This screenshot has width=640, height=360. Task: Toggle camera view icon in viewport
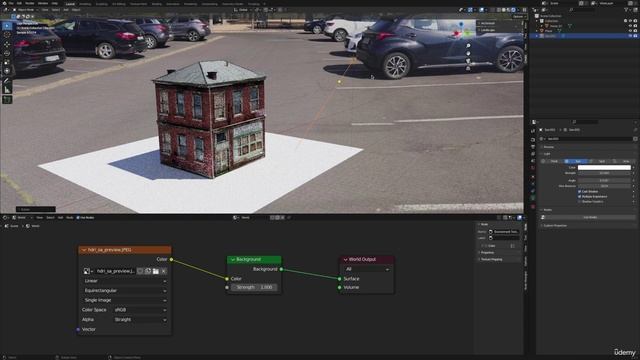click(x=468, y=61)
